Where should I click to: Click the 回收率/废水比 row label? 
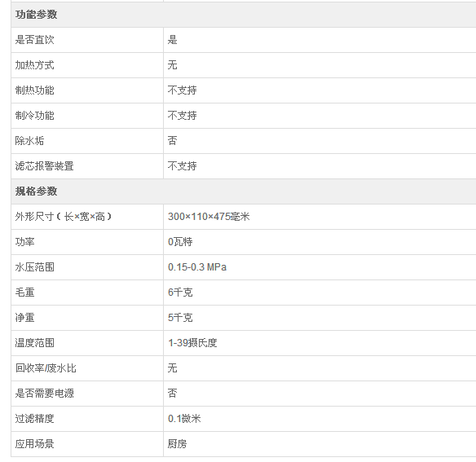point(46,368)
